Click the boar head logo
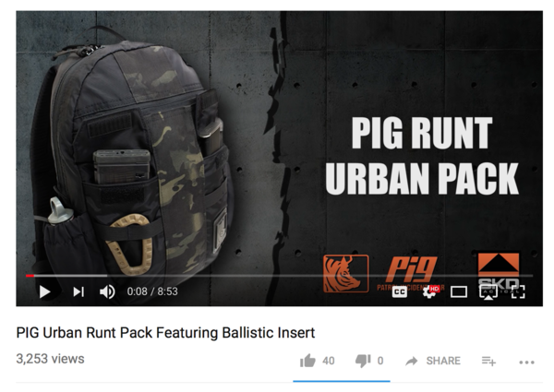Screen dimensions: 554x392 click(x=346, y=274)
